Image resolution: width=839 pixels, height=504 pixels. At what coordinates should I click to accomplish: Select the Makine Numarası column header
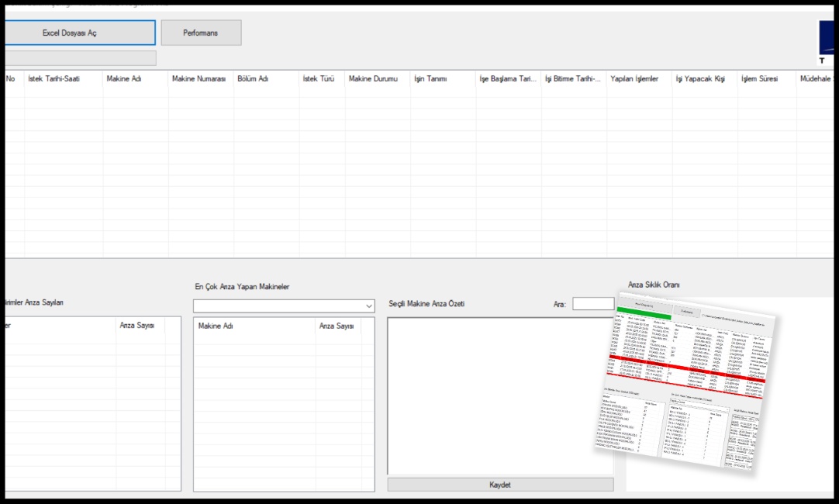pyautogui.click(x=200, y=79)
